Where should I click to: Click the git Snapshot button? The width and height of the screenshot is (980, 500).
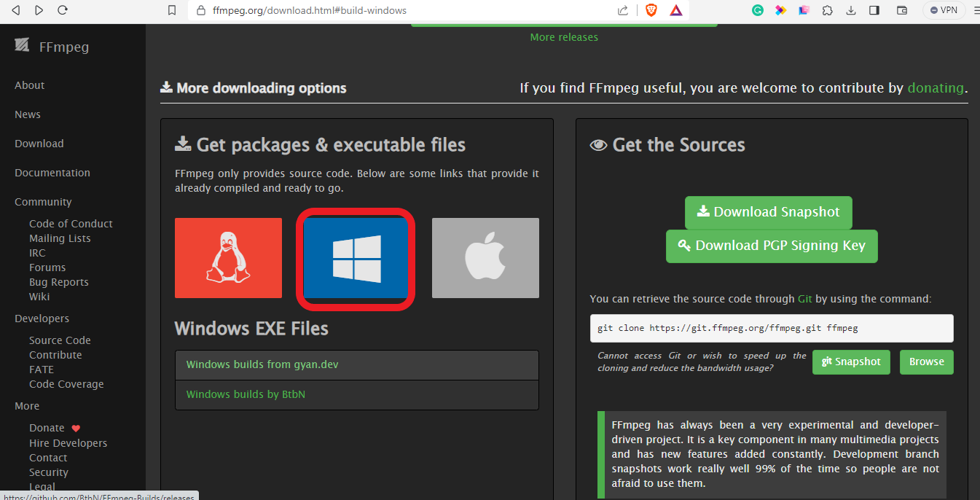pyautogui.click(x=851, y=362)
